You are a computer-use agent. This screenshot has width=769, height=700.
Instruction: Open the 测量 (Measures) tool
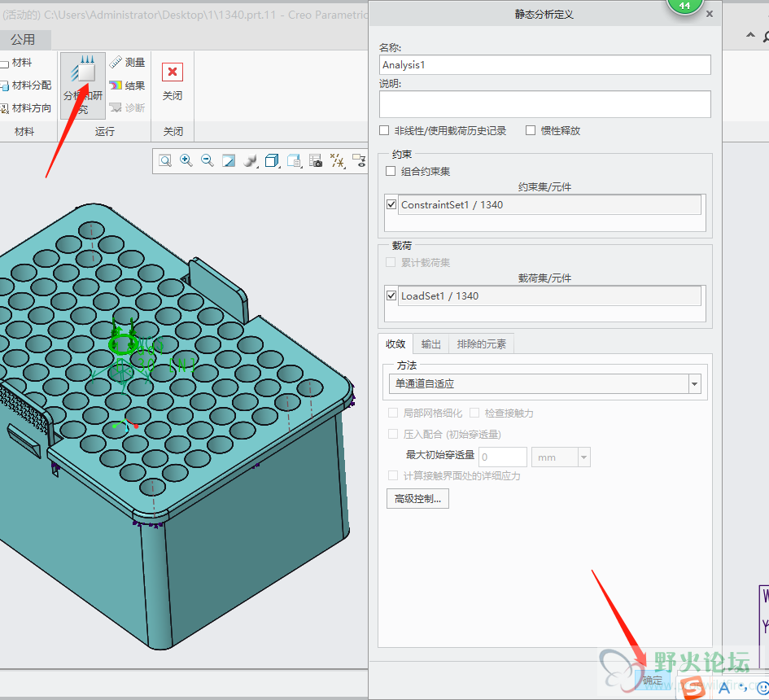(x=128, y=63)
